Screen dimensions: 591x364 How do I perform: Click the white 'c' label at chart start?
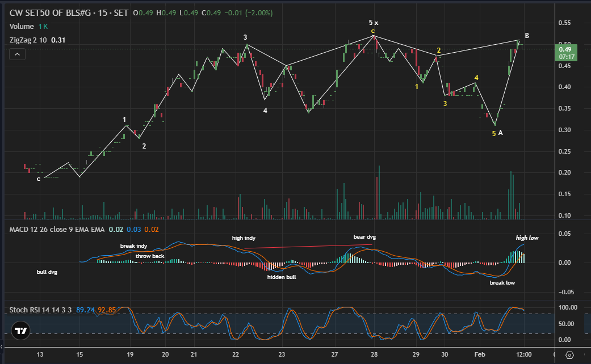(x=39, y=179)
